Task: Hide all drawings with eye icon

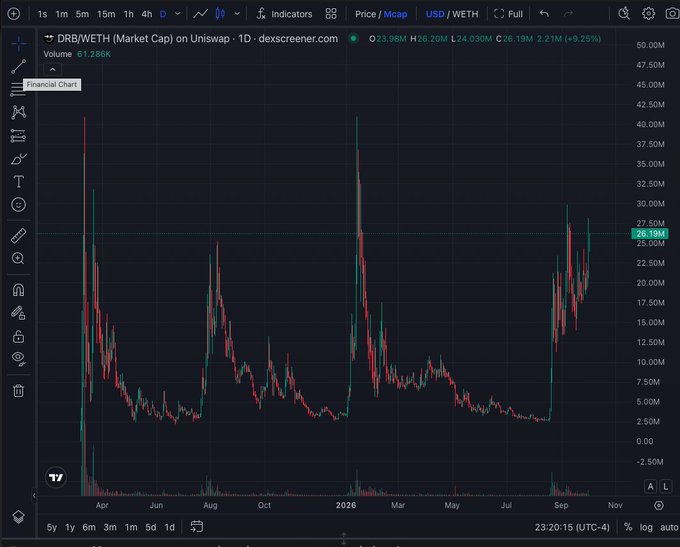Action: [19, 358]
